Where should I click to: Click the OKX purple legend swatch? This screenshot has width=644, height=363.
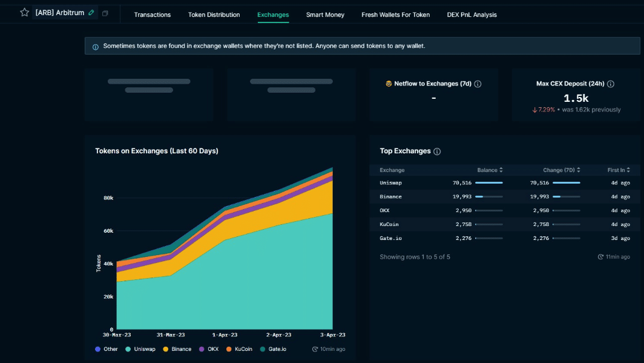click(x=202, y=349)
